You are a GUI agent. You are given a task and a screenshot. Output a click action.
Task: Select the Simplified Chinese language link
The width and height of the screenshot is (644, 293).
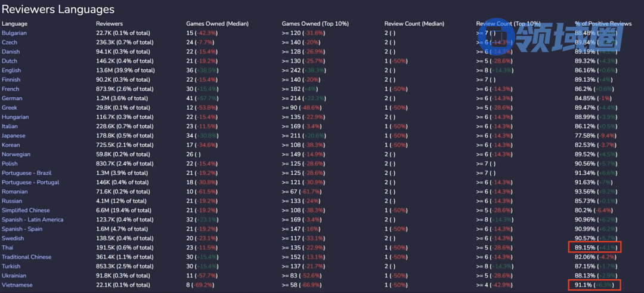[x=26, y=210]
